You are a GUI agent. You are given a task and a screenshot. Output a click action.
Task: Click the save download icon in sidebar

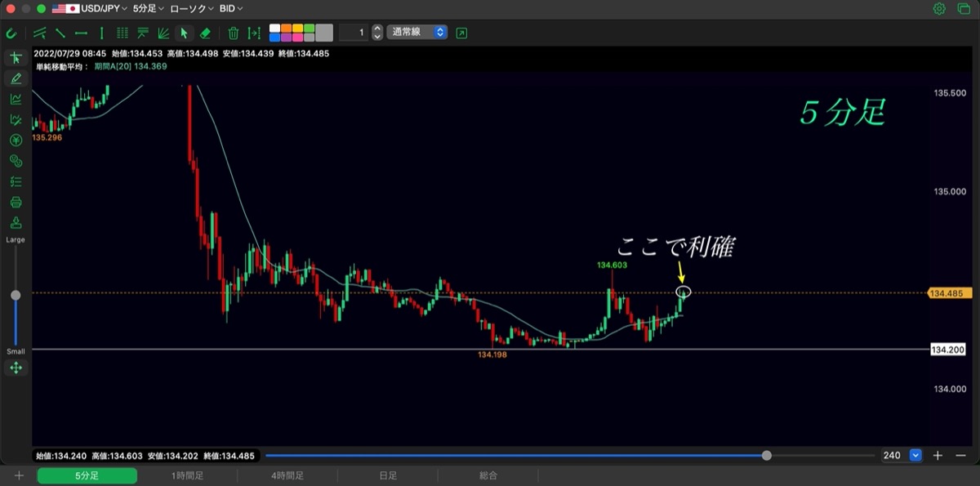pos(16,223)
